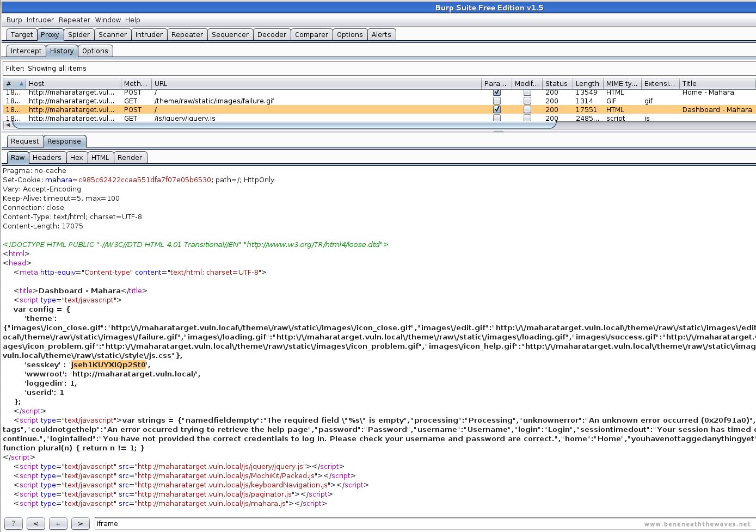The width and height of the screenshot is (756, 532).
Task: Open search help with ? button
Action: click(x=13, y=523)
